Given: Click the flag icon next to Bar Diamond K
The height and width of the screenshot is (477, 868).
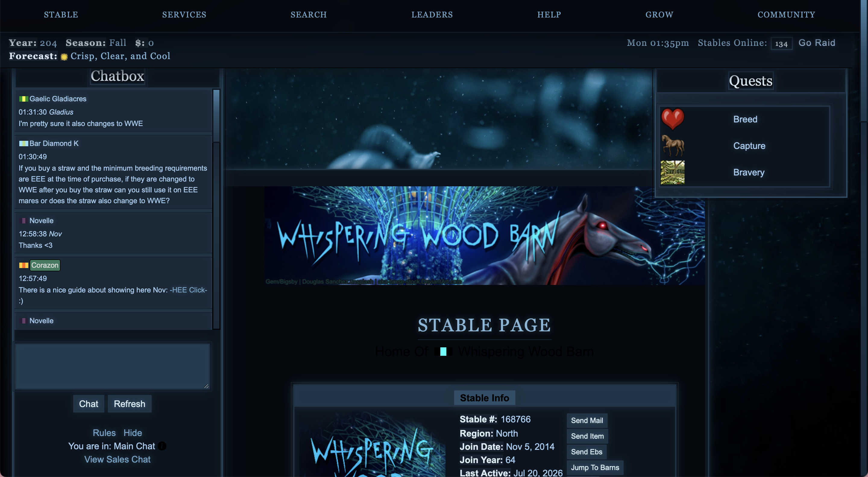Looking at the screenshot, I should (x=23, y=143).
